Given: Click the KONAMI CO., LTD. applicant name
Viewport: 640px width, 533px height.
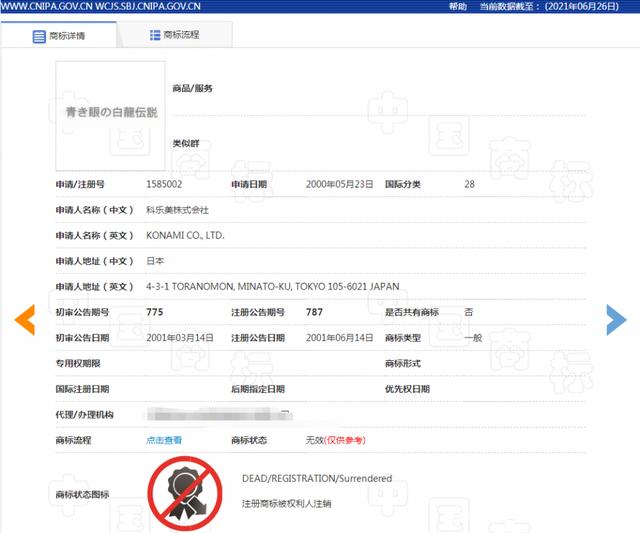Looking at the screenshot, I should click(185, 235).
